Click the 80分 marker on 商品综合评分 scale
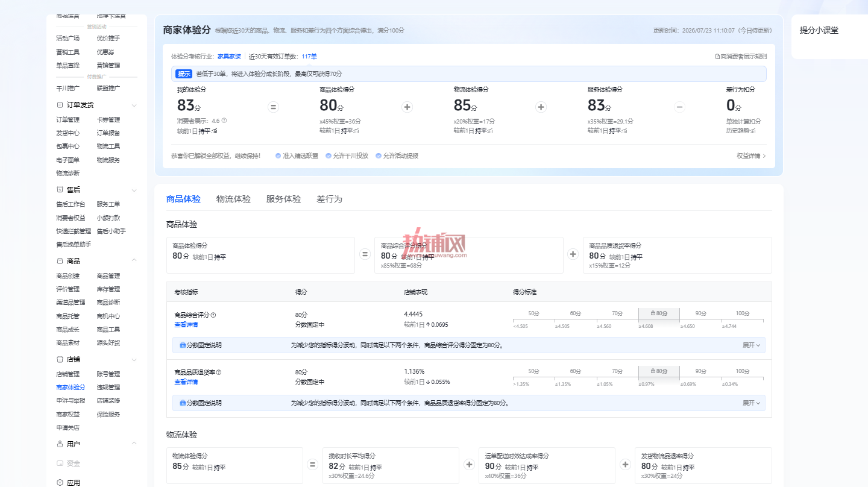 point(659,313)
